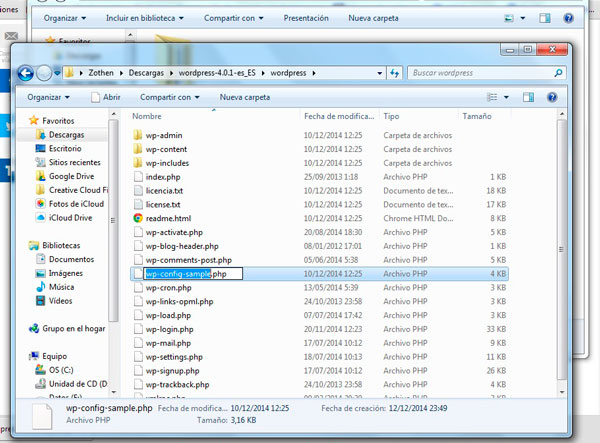This screenshot has height=443, width=600.
Task: Open Vídeos library
Action: pyautogui.click(x=54, y=301)
